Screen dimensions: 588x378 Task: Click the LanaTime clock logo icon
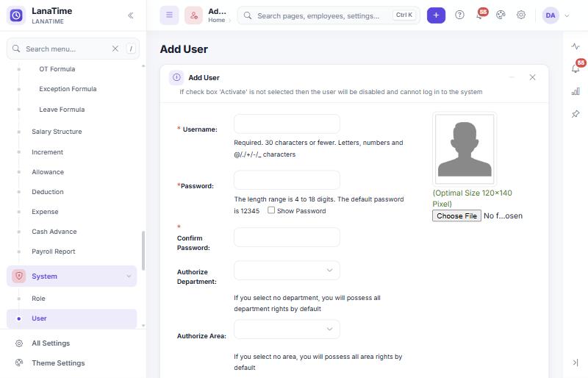click(x=15, y=15)
